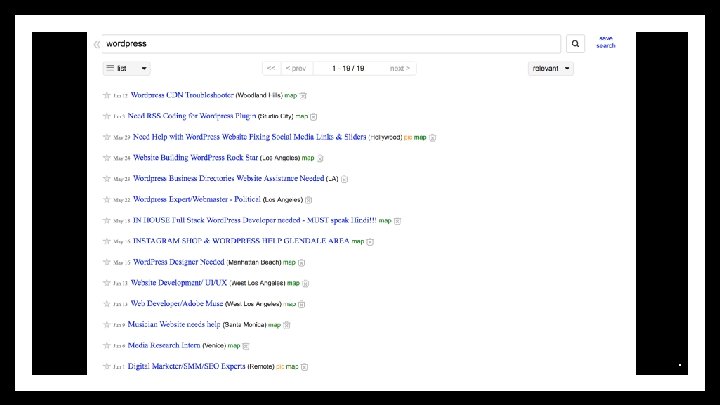Hide the Wordpress Business Directories posting
This screenshot has width=720, height=405.
pos(344,179)
